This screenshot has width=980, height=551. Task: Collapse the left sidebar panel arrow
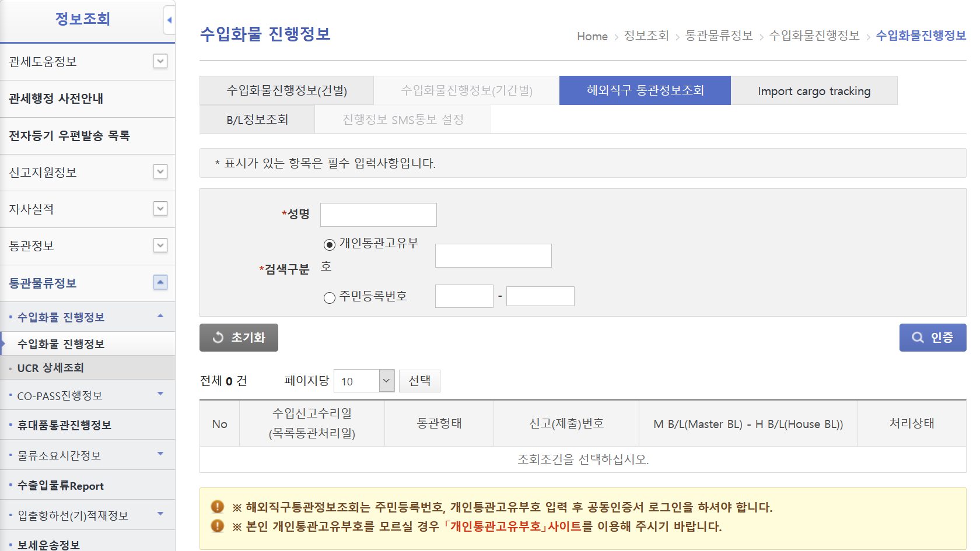tap(169, 20)
